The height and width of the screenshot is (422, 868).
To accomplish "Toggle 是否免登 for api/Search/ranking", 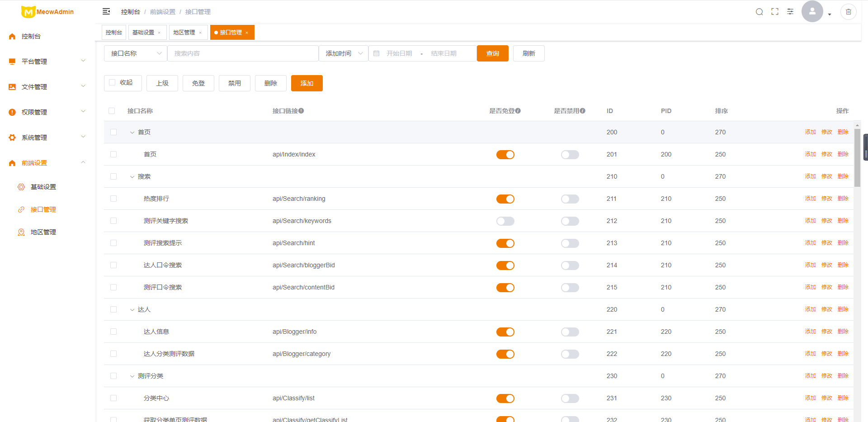I will pos(505,199).
